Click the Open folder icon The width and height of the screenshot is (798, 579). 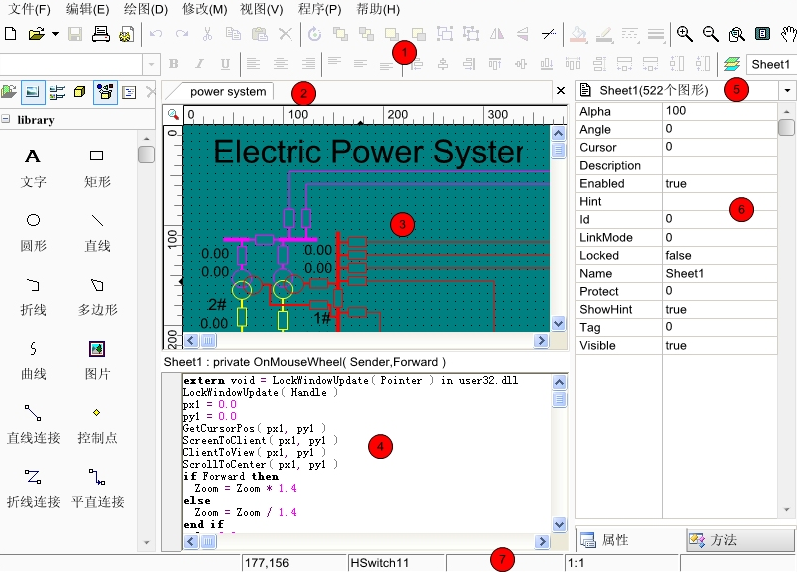pyautogui.click(x=36, y=34)
